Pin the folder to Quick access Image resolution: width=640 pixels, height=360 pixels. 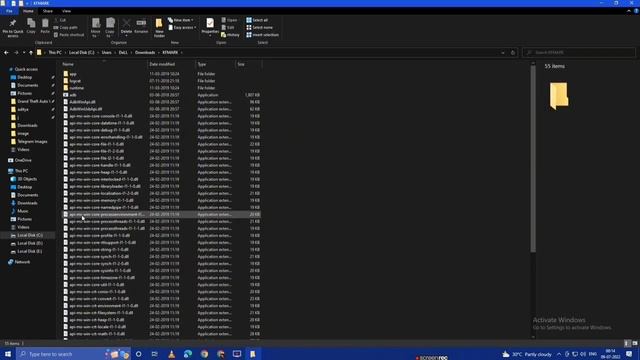point(13,28)
